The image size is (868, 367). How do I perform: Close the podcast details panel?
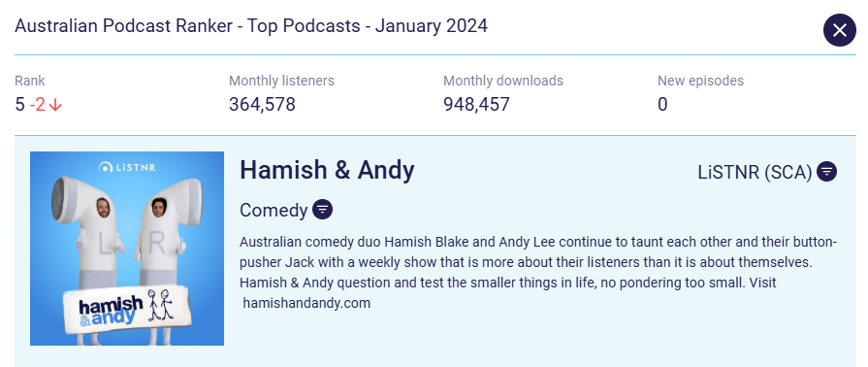[839, 30]
